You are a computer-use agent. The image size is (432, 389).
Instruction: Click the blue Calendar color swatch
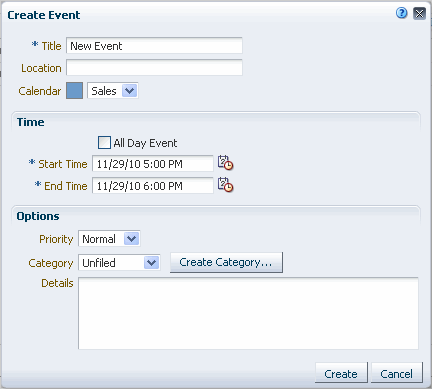click(74, 91)
